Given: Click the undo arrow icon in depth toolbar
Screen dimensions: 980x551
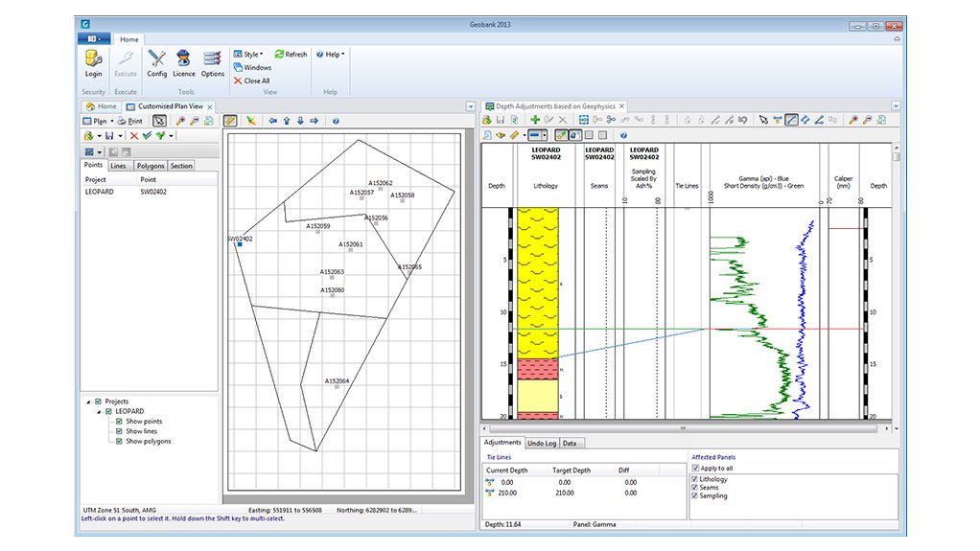Looking at the screenshot, I should pyautogui.click(x=742, y=120).
